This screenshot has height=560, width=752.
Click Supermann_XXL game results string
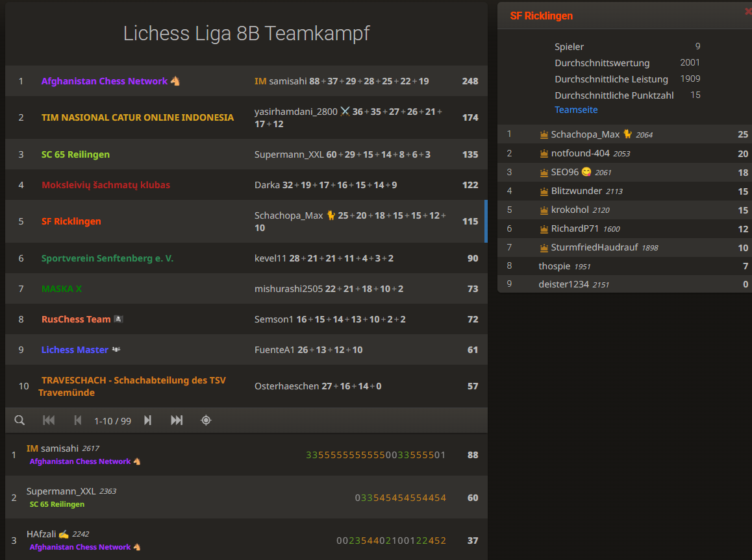click(x=401, y=498)
